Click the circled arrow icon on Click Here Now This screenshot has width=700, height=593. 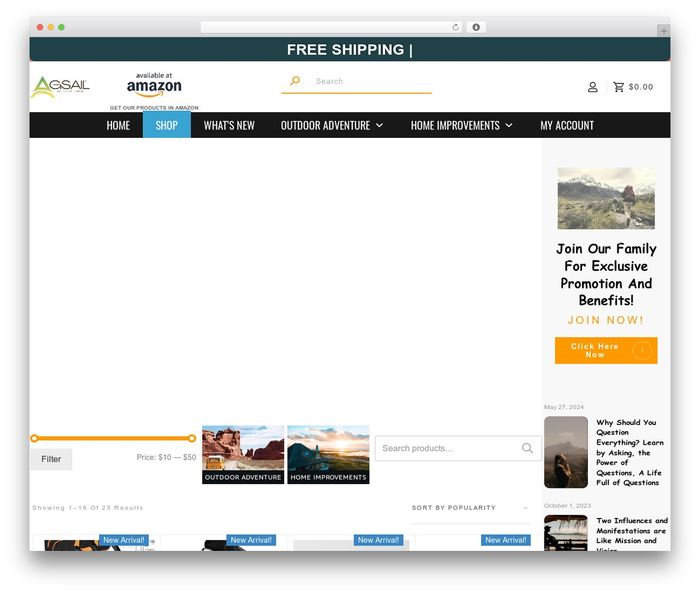point(642,350)
